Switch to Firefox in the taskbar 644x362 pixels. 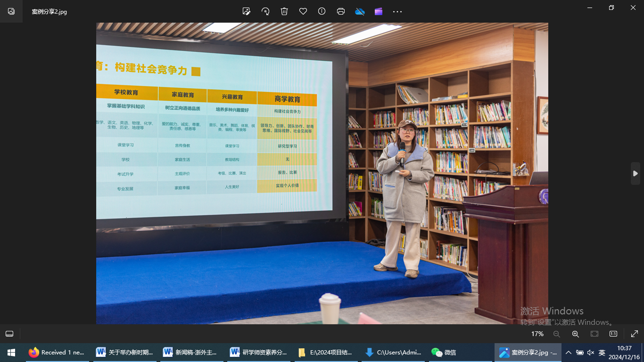coord(56,353)
